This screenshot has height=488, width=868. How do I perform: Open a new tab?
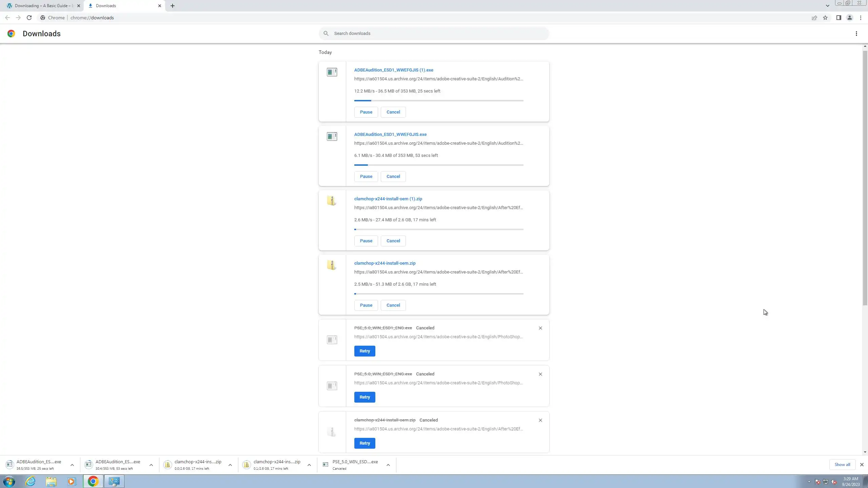point(173,6)
